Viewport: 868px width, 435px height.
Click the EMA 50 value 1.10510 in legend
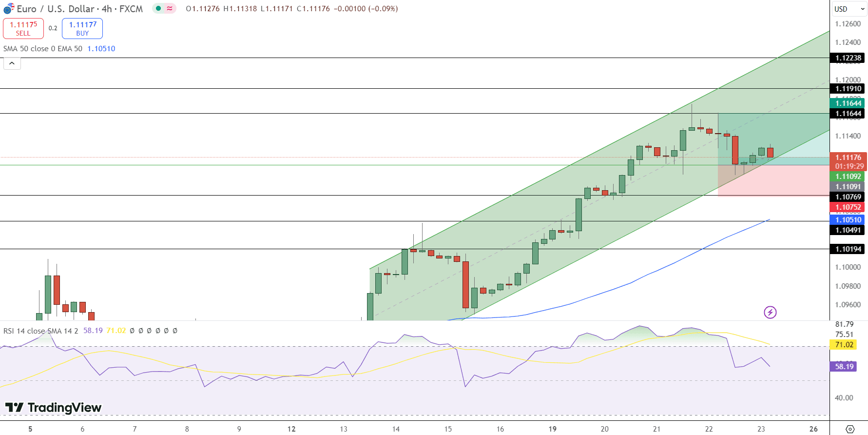[x=101, y=49]
